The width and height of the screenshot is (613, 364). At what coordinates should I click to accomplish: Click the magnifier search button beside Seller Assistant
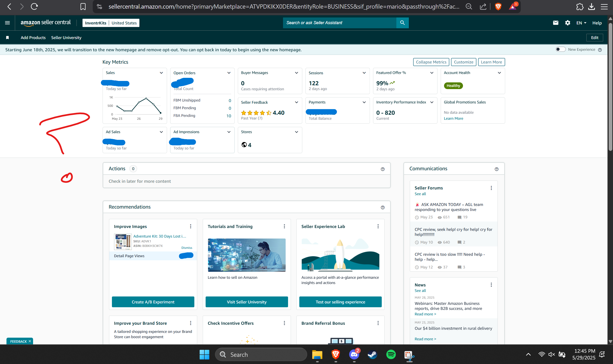tap(402, 23)
